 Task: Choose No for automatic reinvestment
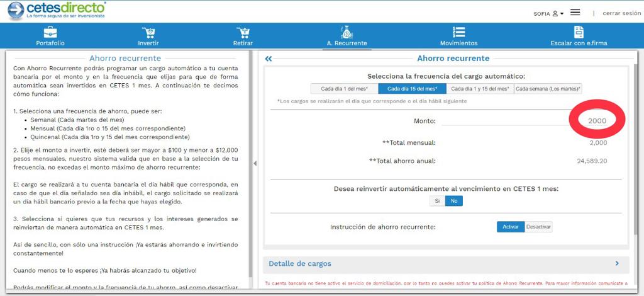(454, 201)
